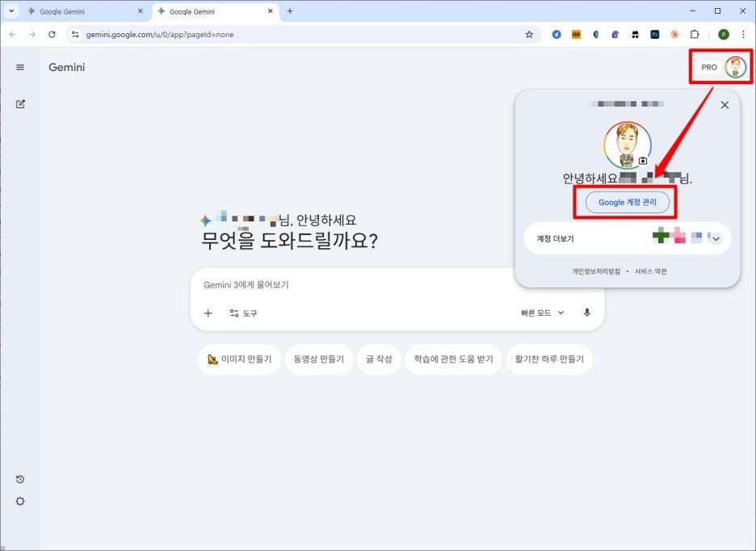Close the active second Google Gemini tab
Image resolution: width=756 pixels, height=551 pixels.
point(271,11)
